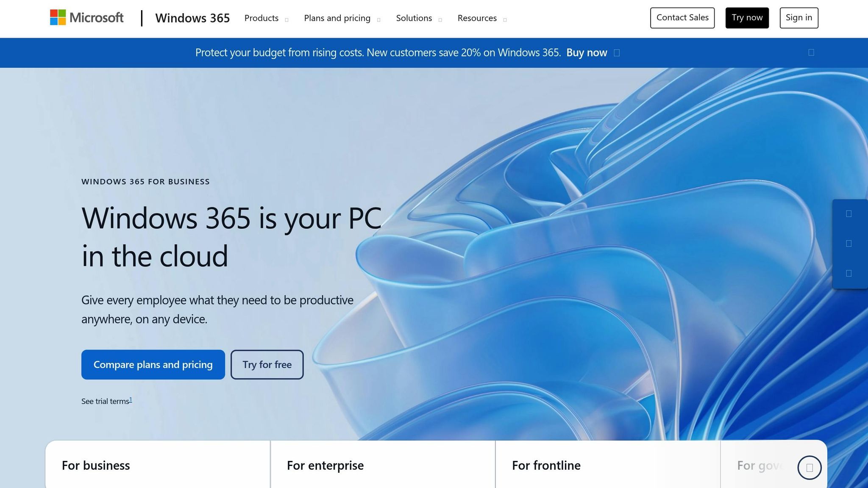
Task: Dismiss the blue promo banner
Action: click(x=811, y=53)
